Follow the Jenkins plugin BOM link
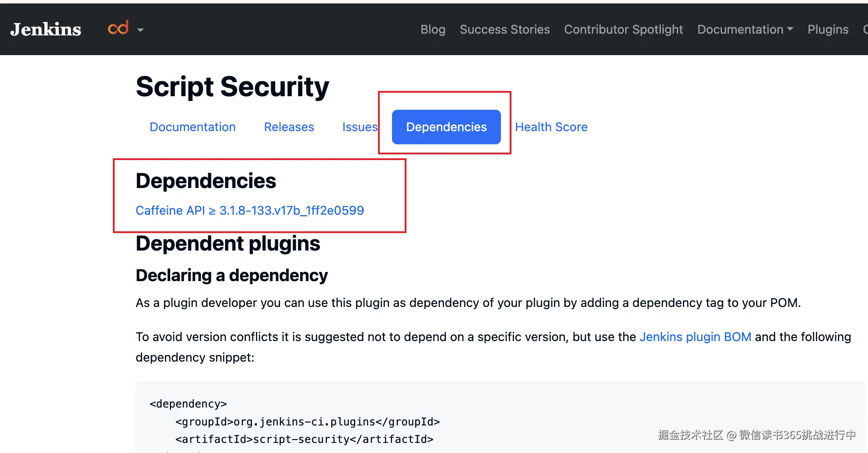Screen dimensions: 868x453 pyautogui.click(x=695, y=337)
